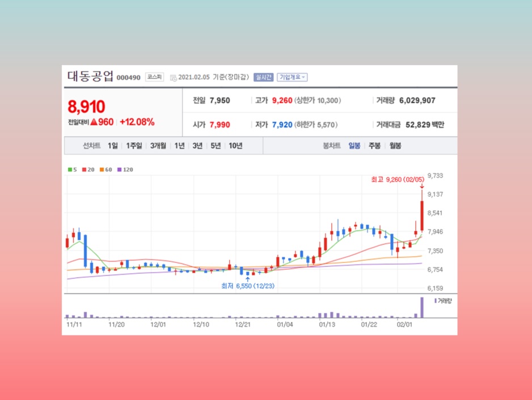Click the 선차트 label
The image size is (532, 400).
92,146
